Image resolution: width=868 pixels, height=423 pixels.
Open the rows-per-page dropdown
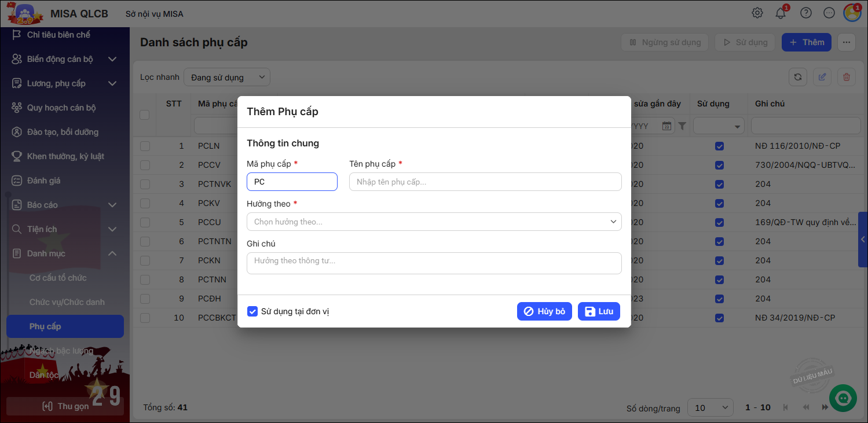pyautogui.click(x=710, y=407)
